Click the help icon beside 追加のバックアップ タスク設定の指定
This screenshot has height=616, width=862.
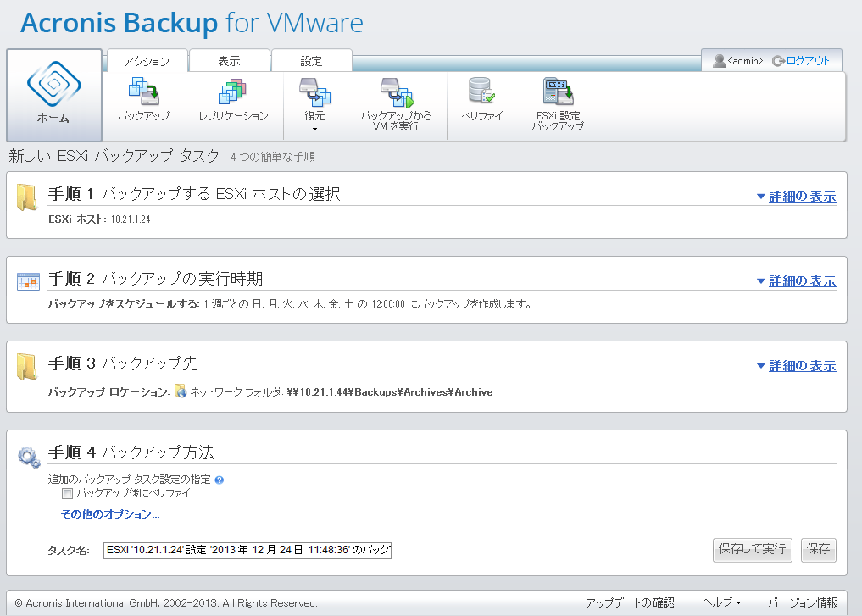220,480
